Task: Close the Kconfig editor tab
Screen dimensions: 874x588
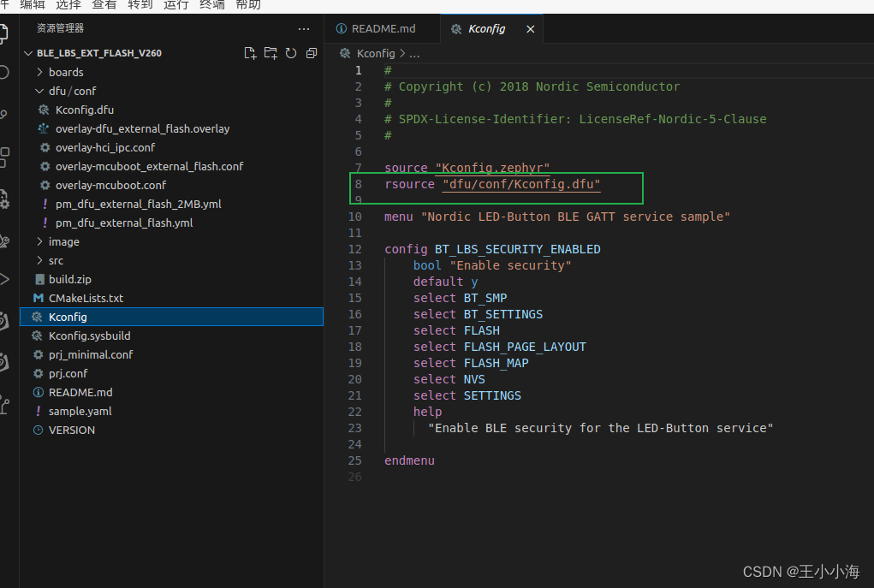Action: [x=531, y=29]
